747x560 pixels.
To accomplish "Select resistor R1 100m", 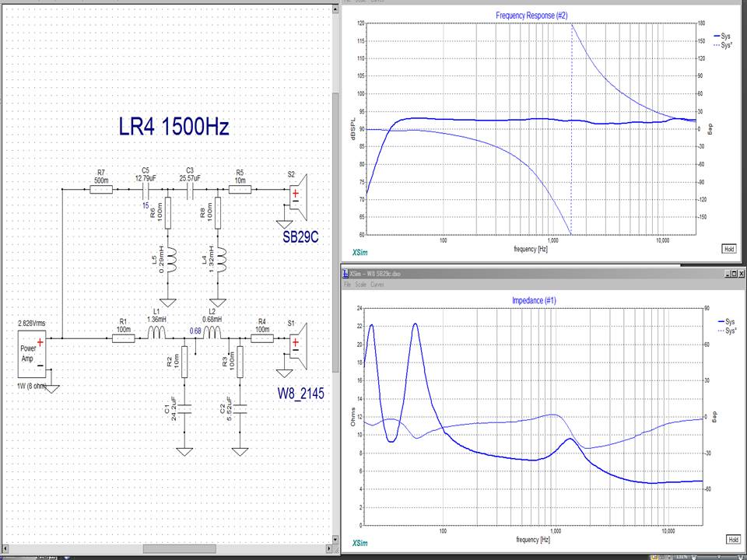I will click(124, 338).
